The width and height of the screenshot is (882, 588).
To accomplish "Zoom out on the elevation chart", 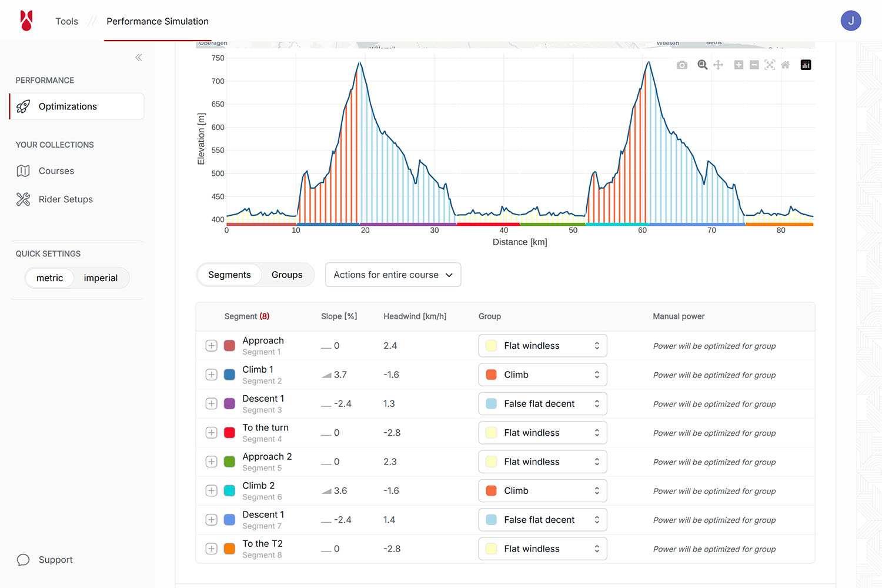I will 754,65.
